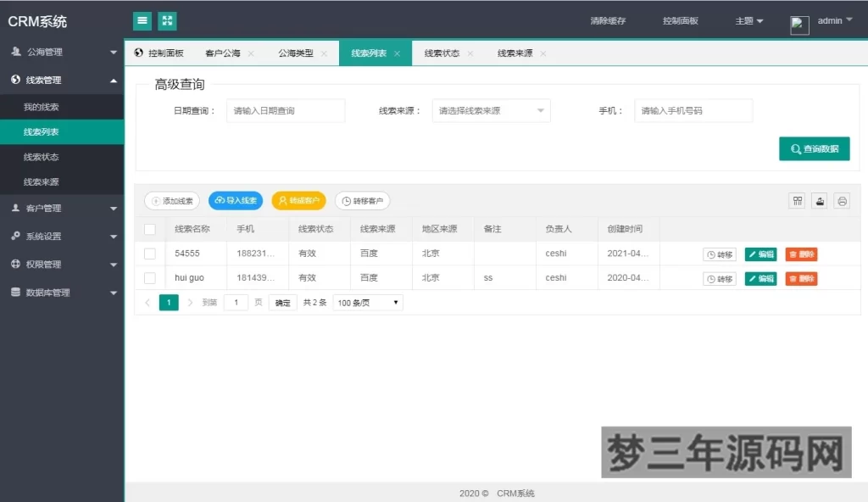
Task: Open 线索来源 in sidebar submenu
Action: click(62, 181)
